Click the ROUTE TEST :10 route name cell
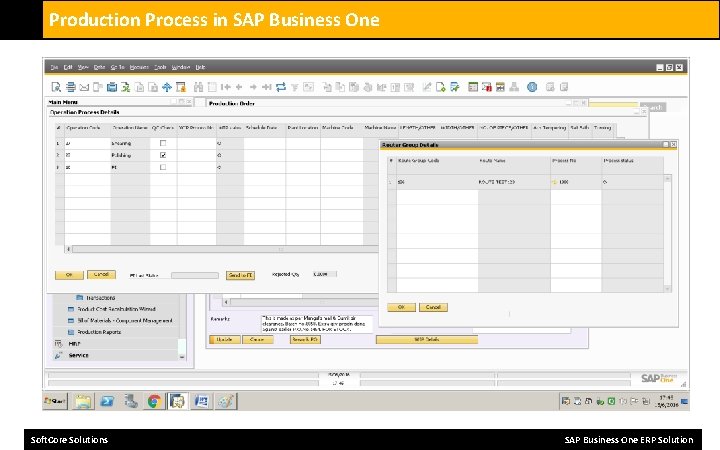 [514, 182]
